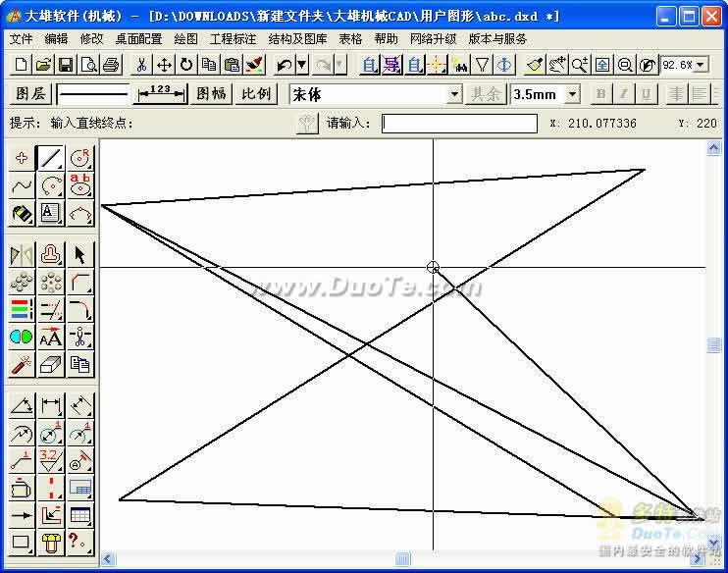Viewport: 728px width, 573px height.
Task: Select the table grid tool icon
Action: [79, 515]
